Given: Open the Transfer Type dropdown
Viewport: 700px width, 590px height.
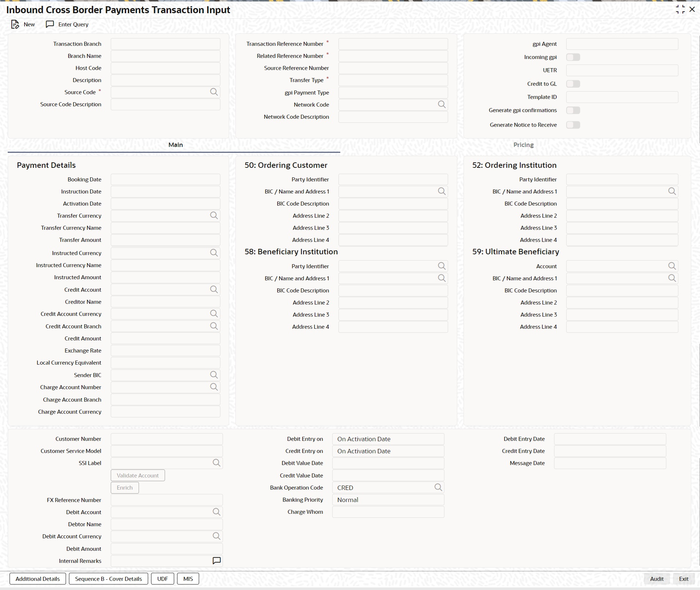Looking at the screenshot, I should tap(393, 80).
